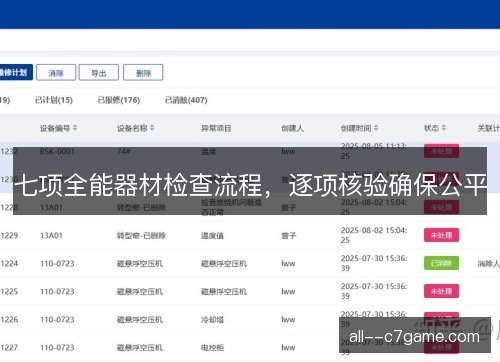Open the 已报修(176) tab
Screen dimensions: 500x362
119,100
